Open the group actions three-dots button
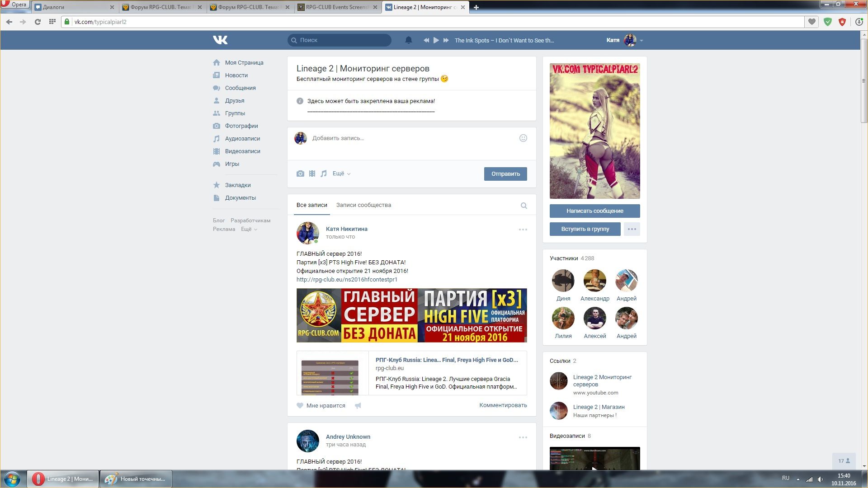868x488 pixels. pos(632,229)
